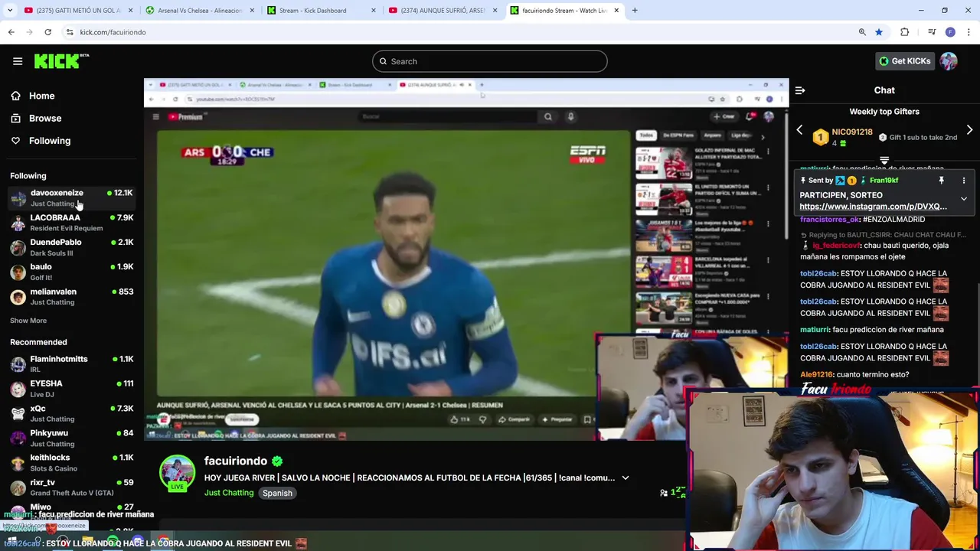Open davooxeneize channel
Screen dimensions: 980x551
pos(71,198)
